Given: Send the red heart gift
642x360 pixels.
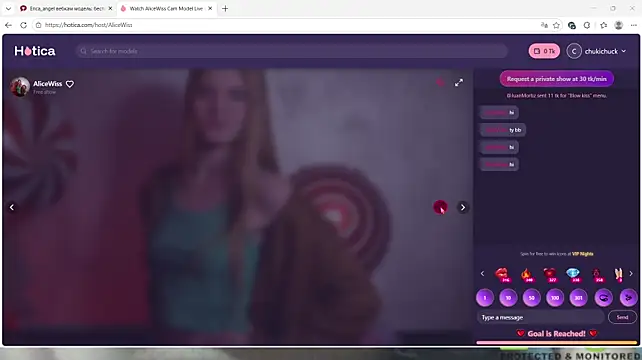Looking at the screenshot, I should point(550,274).
